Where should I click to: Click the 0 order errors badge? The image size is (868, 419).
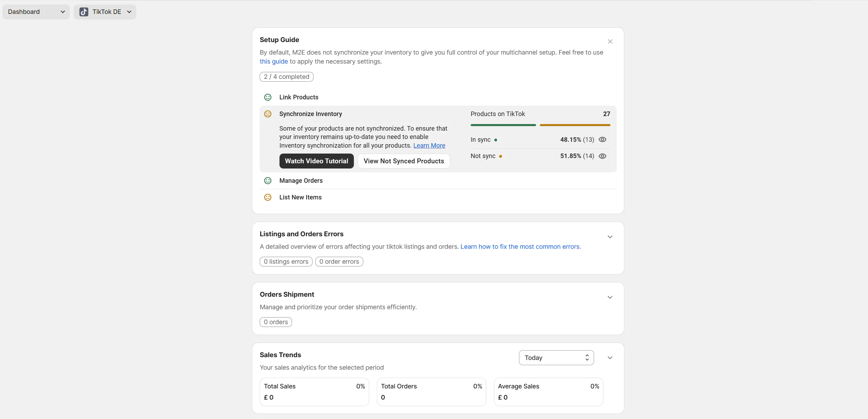point(339,262)
